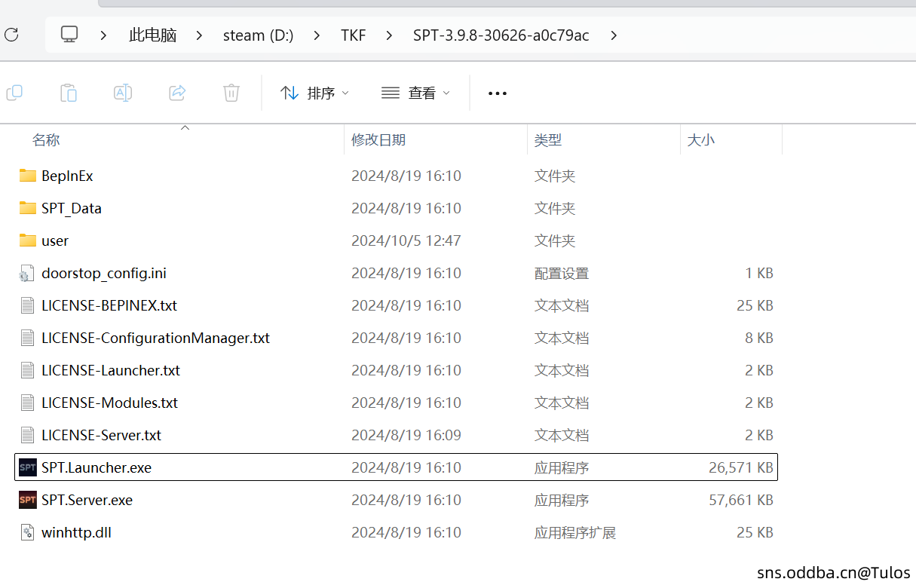Expand the chevron after the monitor icon
This screenshot has width=916, height=588.
pyautogui.click(x=103, y=35)
